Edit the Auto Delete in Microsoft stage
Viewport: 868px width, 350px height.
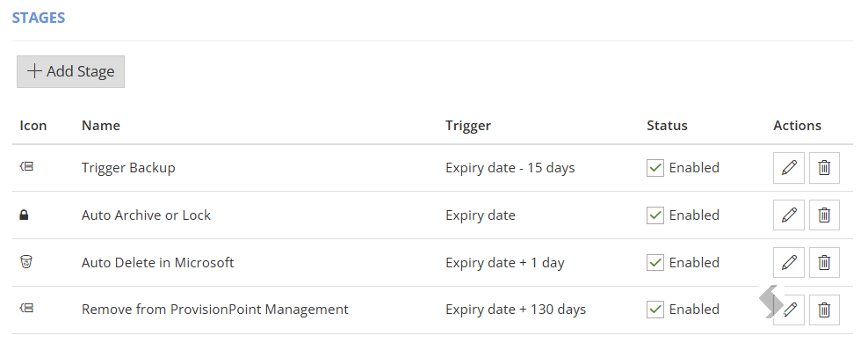788,262
